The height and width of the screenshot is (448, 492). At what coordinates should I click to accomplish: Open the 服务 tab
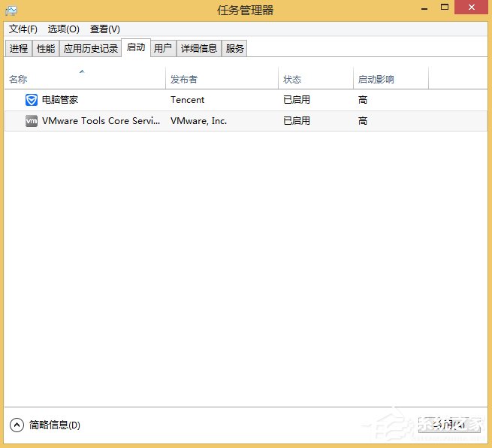235,48
